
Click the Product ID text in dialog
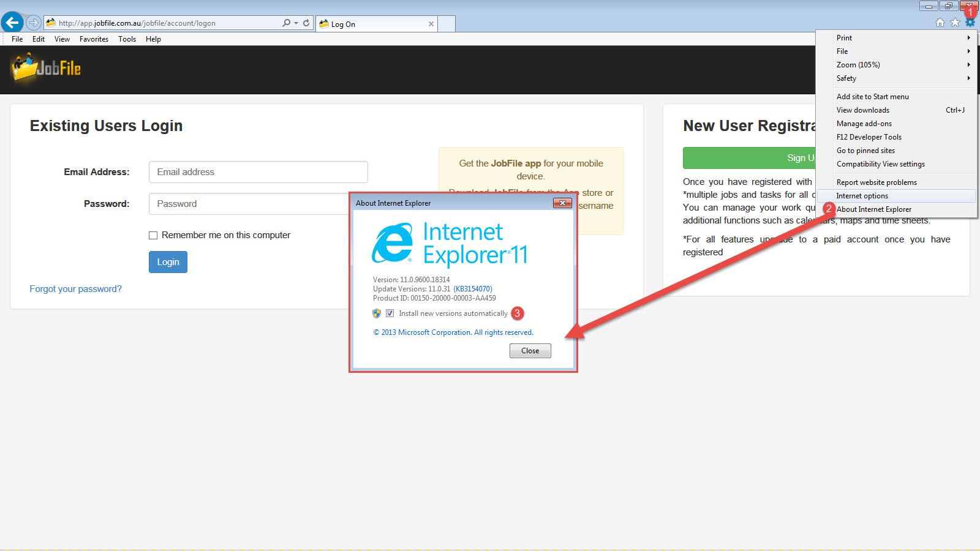pyautogui.click(x=434, y=298)
